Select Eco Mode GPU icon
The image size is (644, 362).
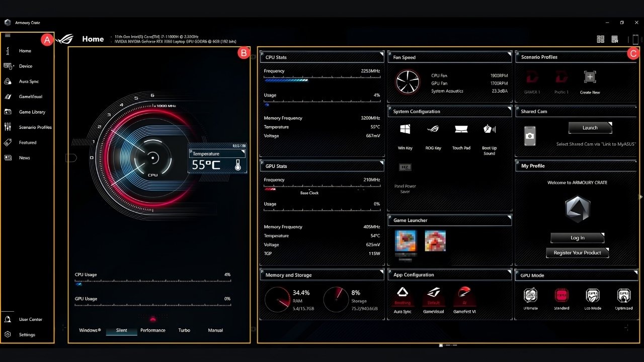pos(593,295)
